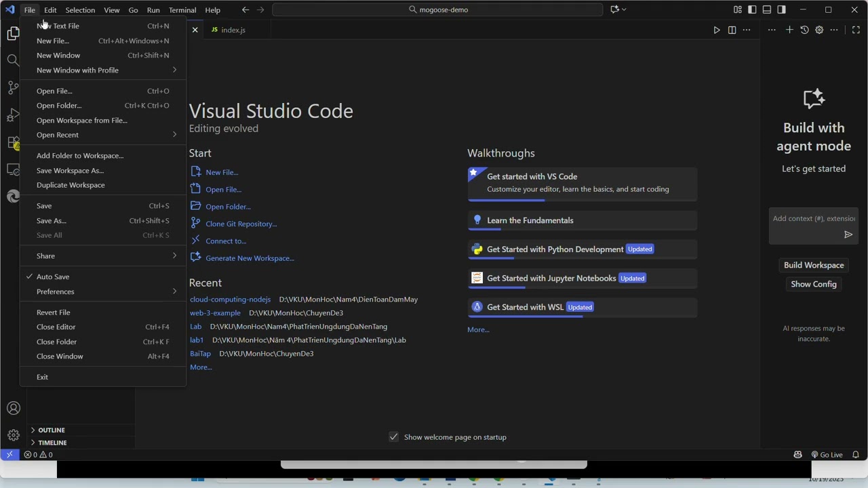Viewport: 868px width, 488px height.
Task: Select Revert File in File menu
Action: click(103, 312)
